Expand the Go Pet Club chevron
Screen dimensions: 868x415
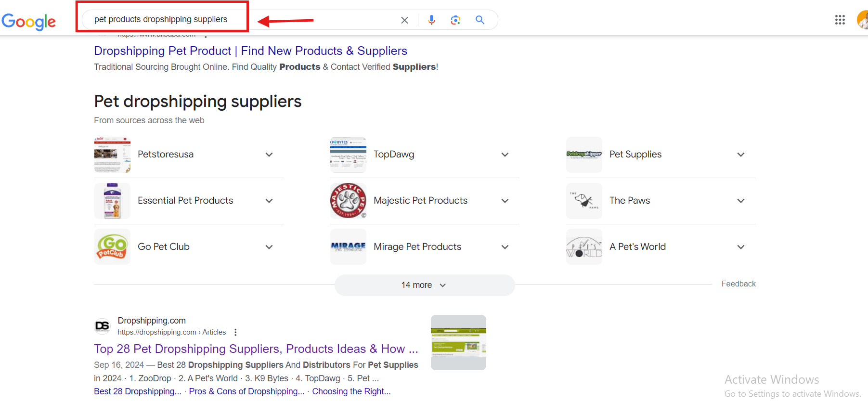tap(269, 247)
